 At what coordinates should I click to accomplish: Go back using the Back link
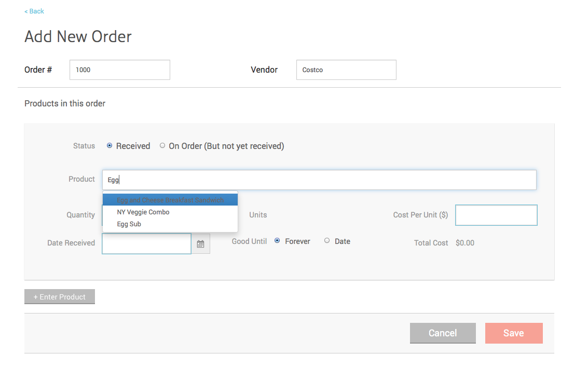tap(34, 11)
